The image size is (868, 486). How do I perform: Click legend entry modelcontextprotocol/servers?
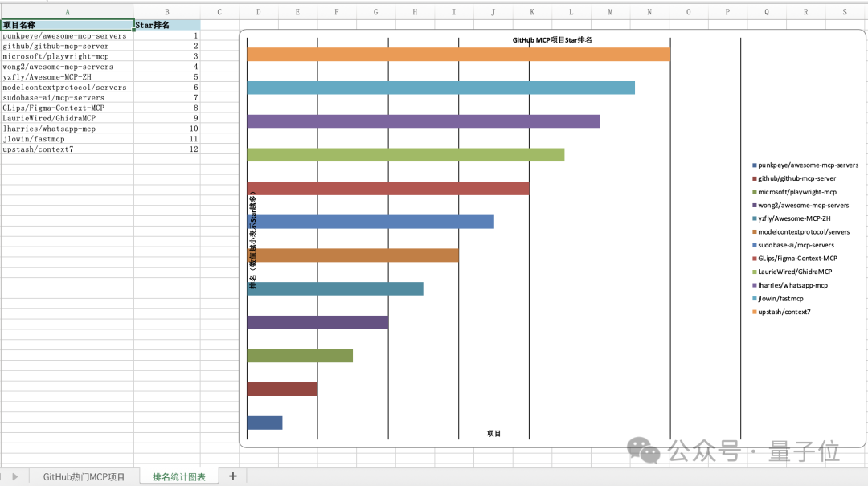(x=803, y=232)
